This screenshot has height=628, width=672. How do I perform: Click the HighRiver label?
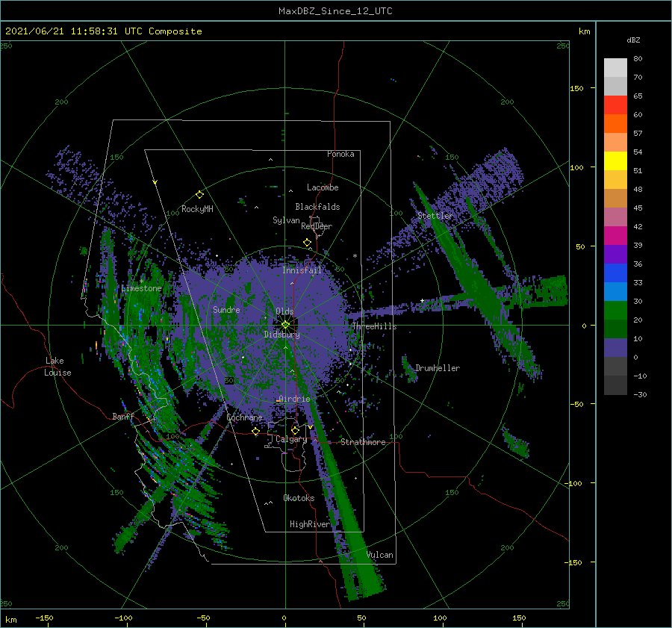coord(310,524)
